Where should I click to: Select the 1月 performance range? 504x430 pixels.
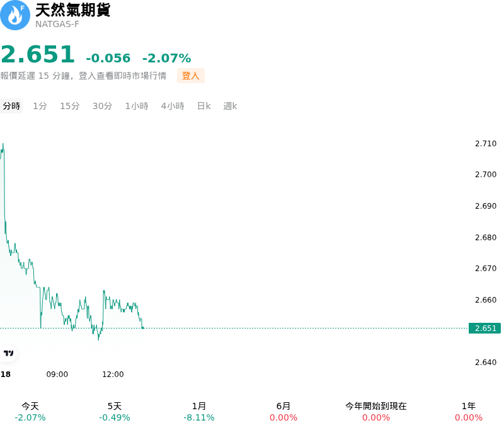[x=199, y=412]
